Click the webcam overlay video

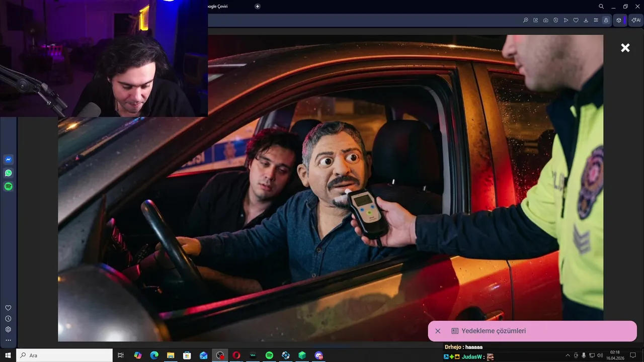click(x=104, y=58)
